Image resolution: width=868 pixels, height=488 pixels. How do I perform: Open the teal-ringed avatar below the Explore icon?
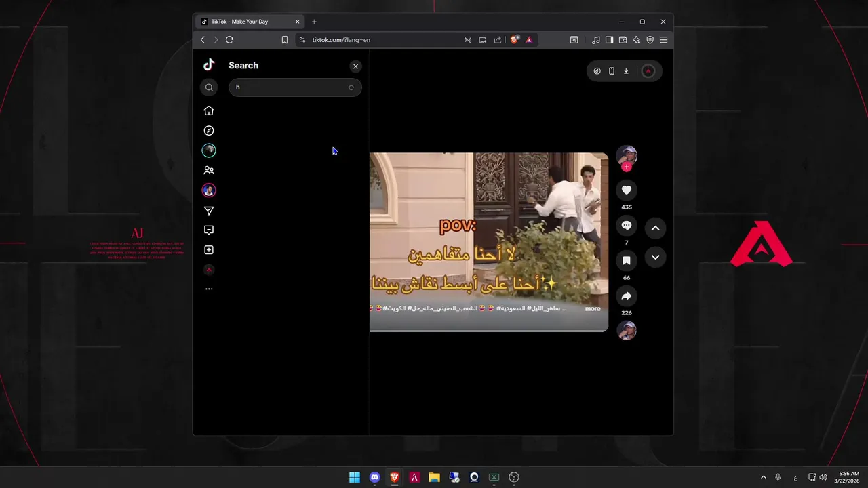click(x=209, y=150)
